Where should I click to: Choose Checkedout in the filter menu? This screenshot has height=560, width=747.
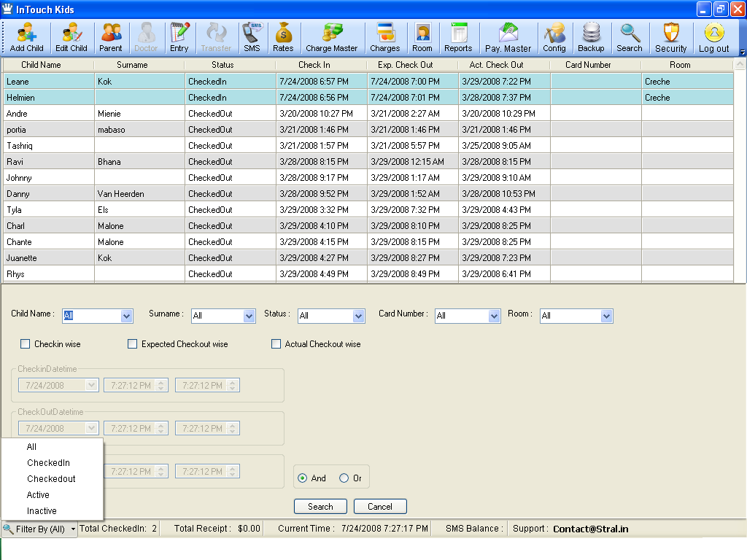point(51,478)
